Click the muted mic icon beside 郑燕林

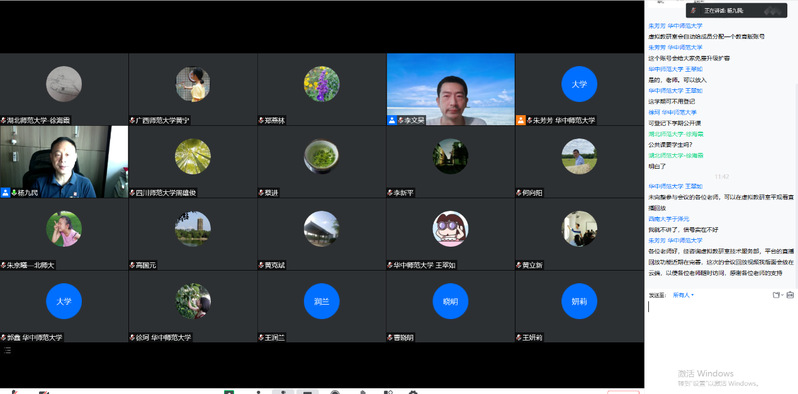point(261,121)
